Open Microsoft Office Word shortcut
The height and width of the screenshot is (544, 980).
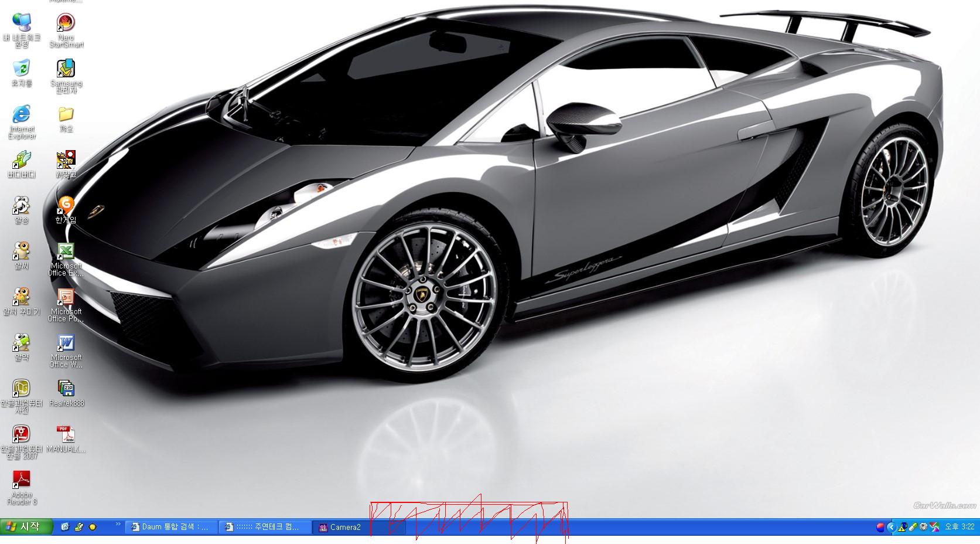[66, 344]
